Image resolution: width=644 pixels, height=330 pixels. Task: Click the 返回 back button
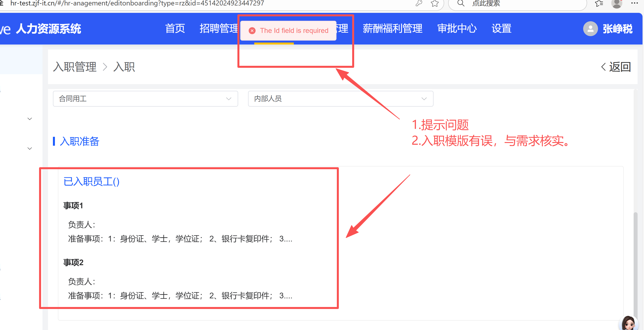(616, 67)
